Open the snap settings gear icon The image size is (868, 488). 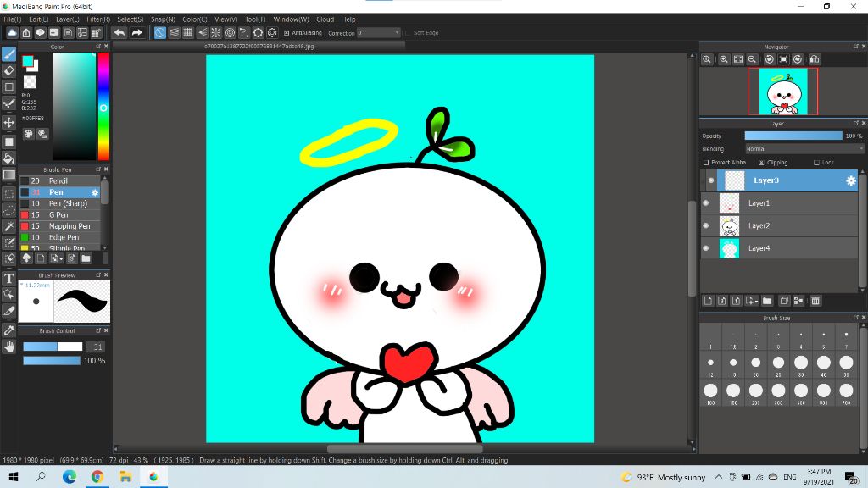(272, 33)
